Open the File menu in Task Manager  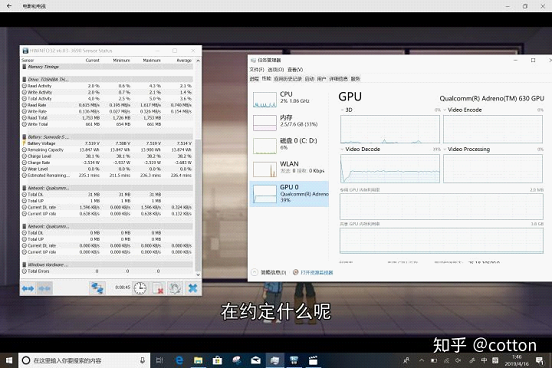(x=257, y=69)
